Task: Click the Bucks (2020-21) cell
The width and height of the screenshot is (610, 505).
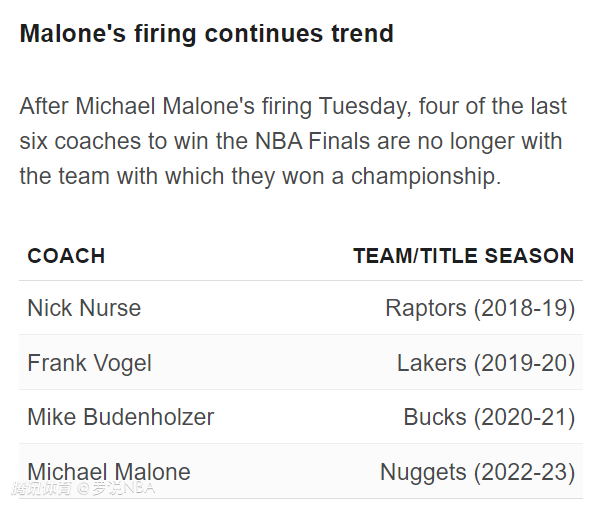Action: point(489,417)
